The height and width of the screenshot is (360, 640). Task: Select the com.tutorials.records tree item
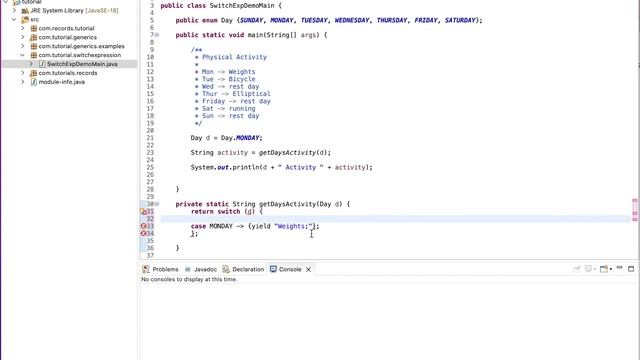68,73
